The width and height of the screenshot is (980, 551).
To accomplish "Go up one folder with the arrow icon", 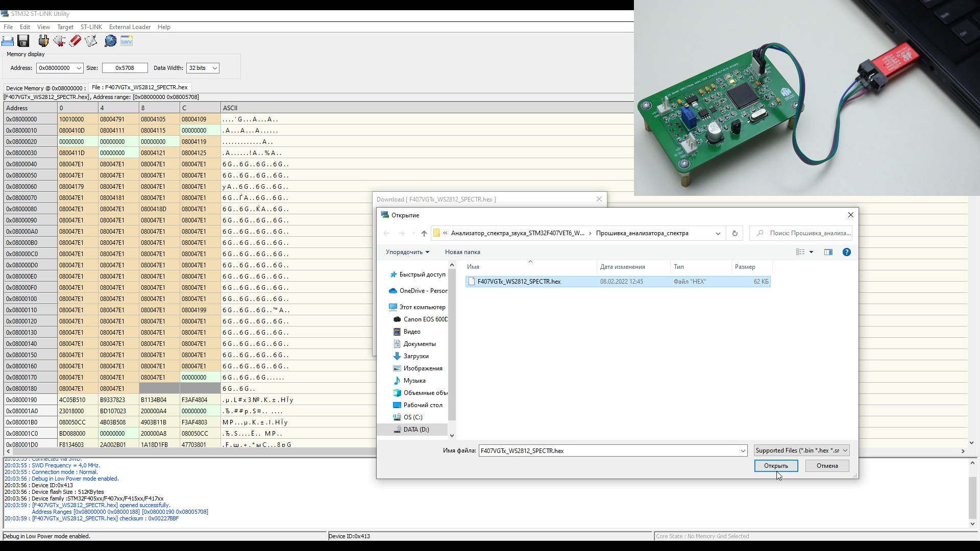I will pyautogui.click(x=424, y=233).
